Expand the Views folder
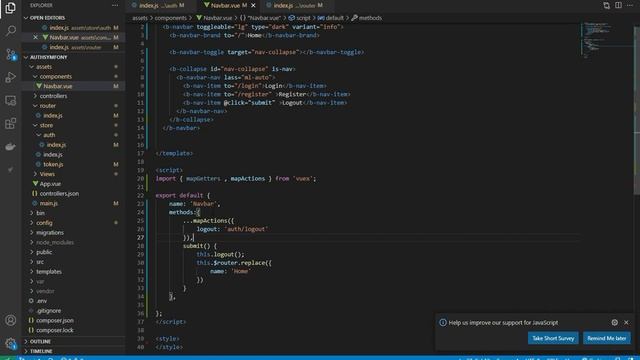Image resolution: width=640 pixels, height=360 pixels. (35, 174)
